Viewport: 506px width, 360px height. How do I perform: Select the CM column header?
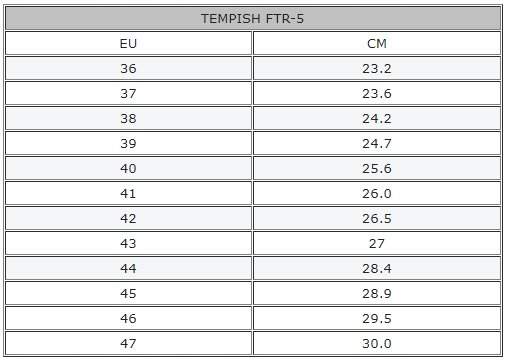377,43
